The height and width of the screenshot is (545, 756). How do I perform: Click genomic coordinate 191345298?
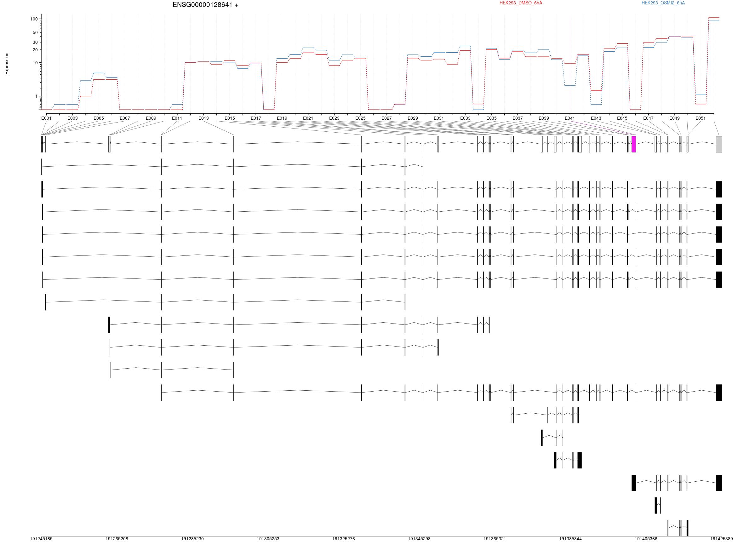point(419,539)
